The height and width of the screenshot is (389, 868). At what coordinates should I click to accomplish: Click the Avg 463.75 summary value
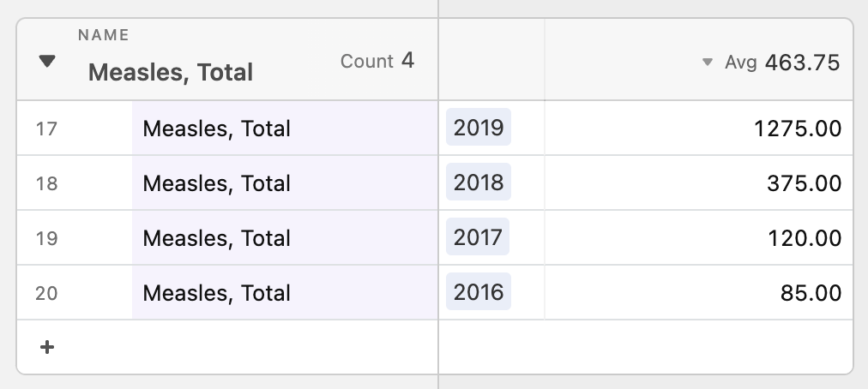tap(782, 63)
